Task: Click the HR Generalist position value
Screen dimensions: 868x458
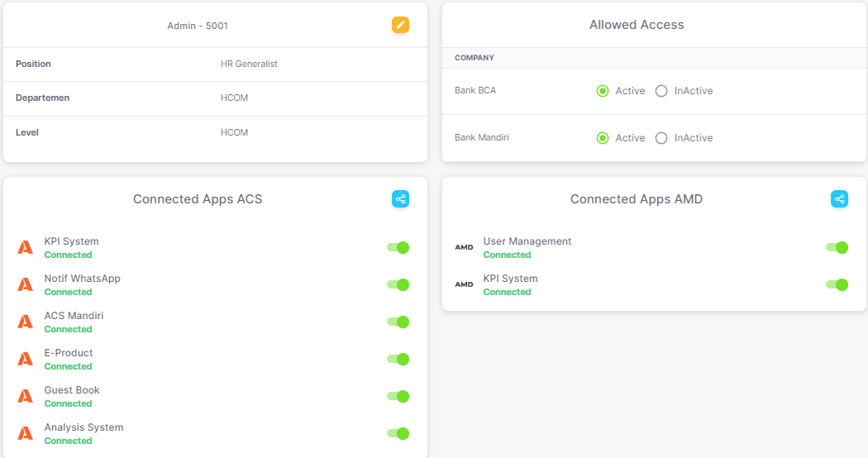Action: (249, 64)
